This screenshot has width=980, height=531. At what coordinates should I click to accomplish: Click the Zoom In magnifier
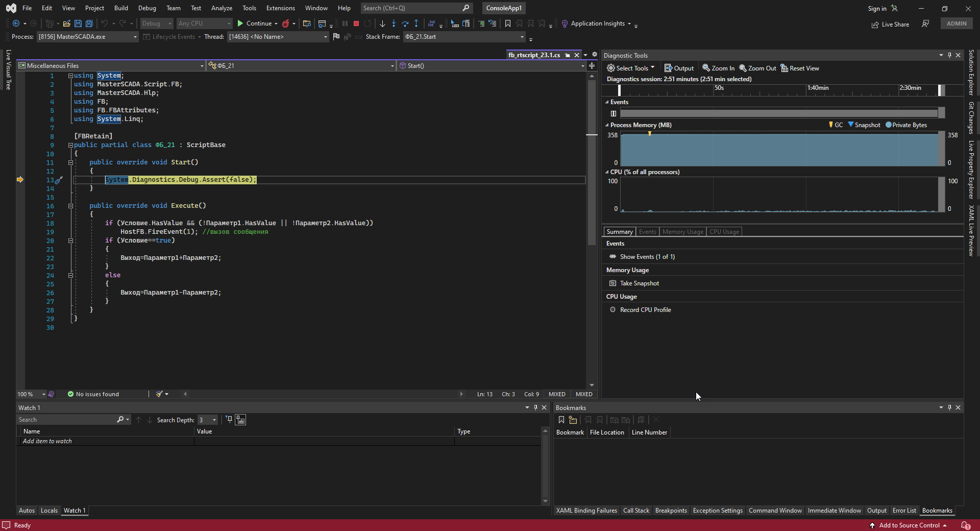click(x=718, y=68)
